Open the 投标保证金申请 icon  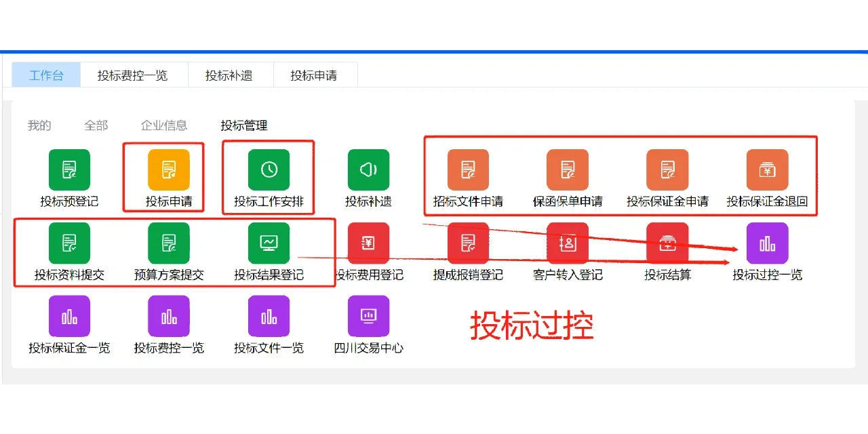pos(667,170)
